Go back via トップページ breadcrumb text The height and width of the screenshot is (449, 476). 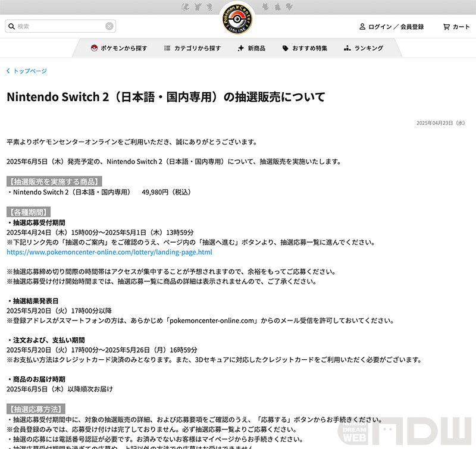click(x=30, y=71)
